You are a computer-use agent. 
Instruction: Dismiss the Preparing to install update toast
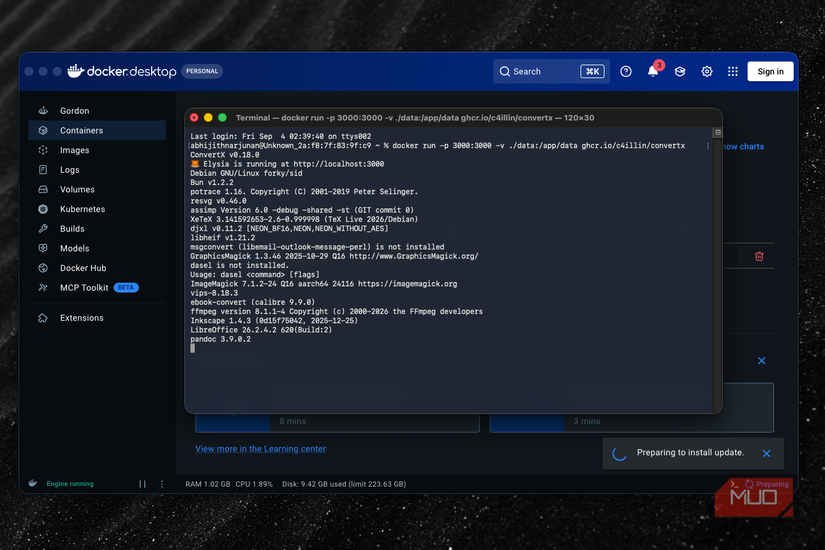click(x=766, y=453)
